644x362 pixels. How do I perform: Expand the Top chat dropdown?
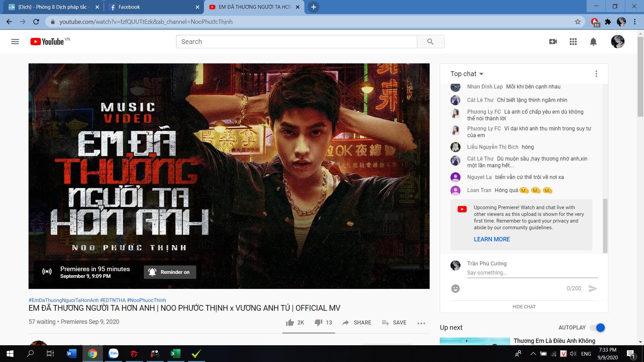[x=467, y=74]
